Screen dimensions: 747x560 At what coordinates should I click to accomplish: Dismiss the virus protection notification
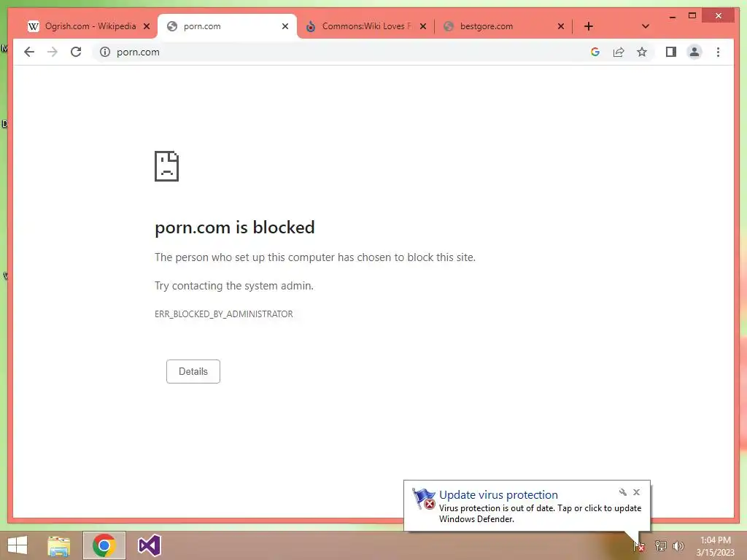[636, 492]
